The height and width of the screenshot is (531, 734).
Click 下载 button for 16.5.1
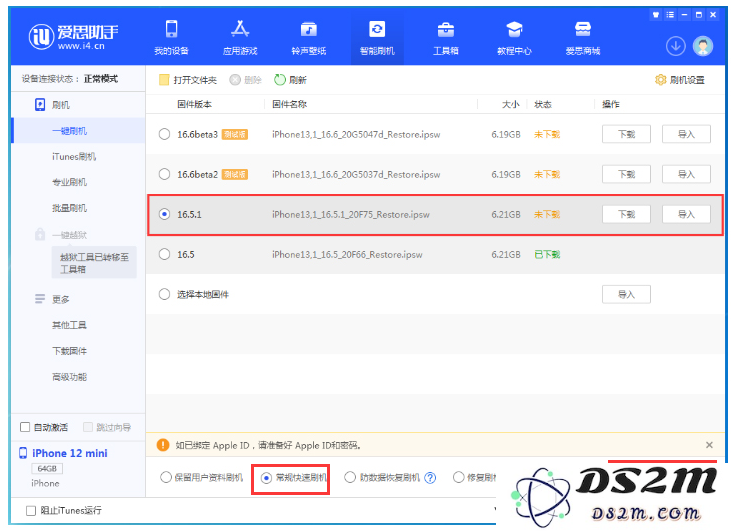[x=626, y=214]
